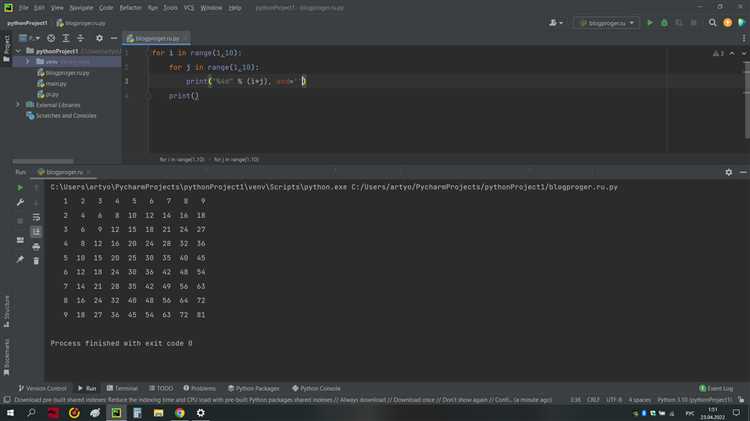Open run settings wrench icon
Image resolution: width=750 pixels, height=421 pixels.
tap(20, 202)
